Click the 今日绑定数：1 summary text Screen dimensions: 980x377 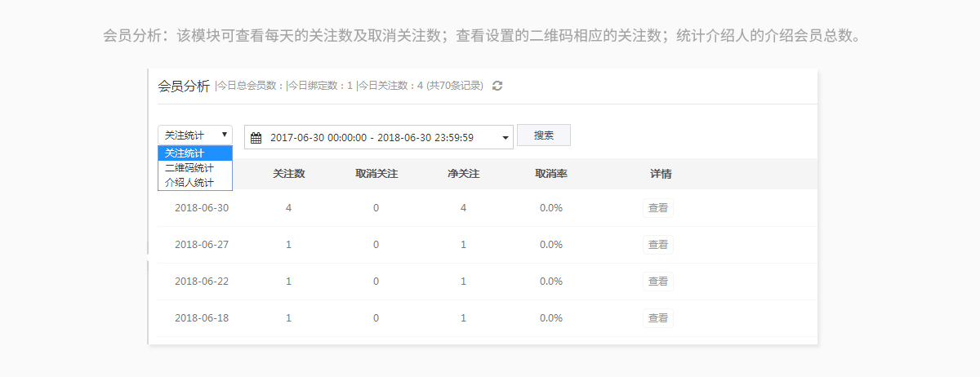(x=319, y=86)
